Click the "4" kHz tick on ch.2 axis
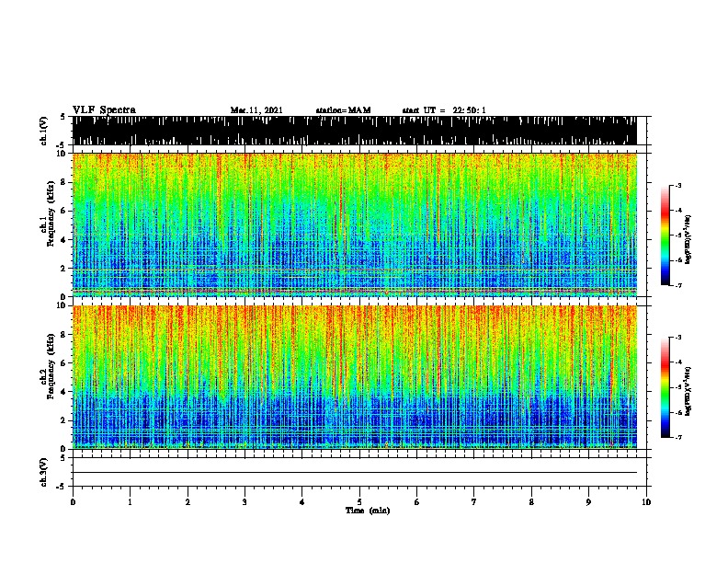The height and width of the screenshot is (563, 728). coord(64,392)
